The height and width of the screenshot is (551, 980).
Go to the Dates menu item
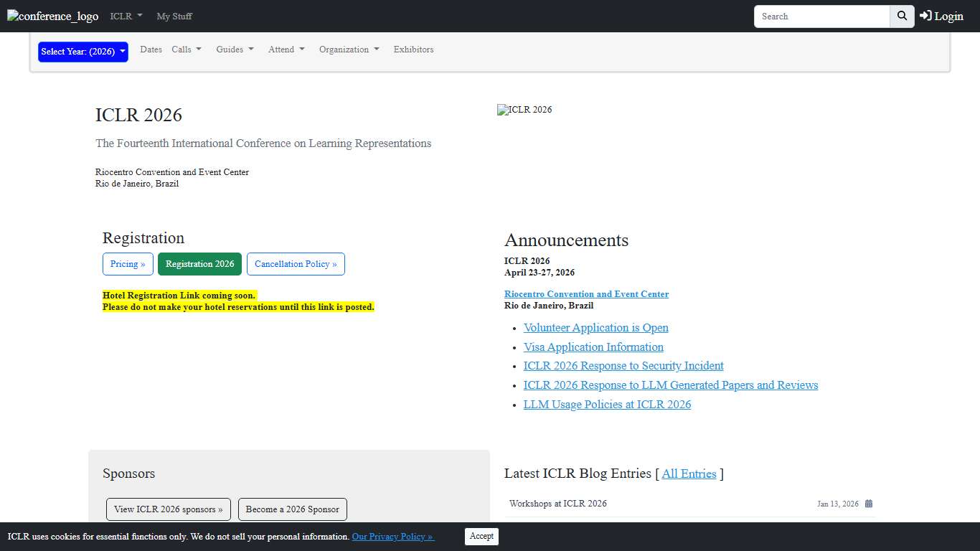(151, 50)
